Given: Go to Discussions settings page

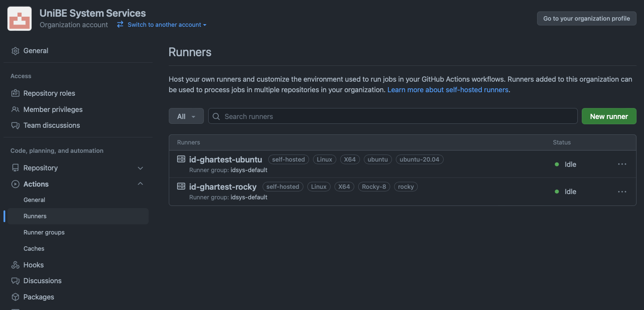Looking at the screenshot, I should pyautogui.click(x=42, y=281).
